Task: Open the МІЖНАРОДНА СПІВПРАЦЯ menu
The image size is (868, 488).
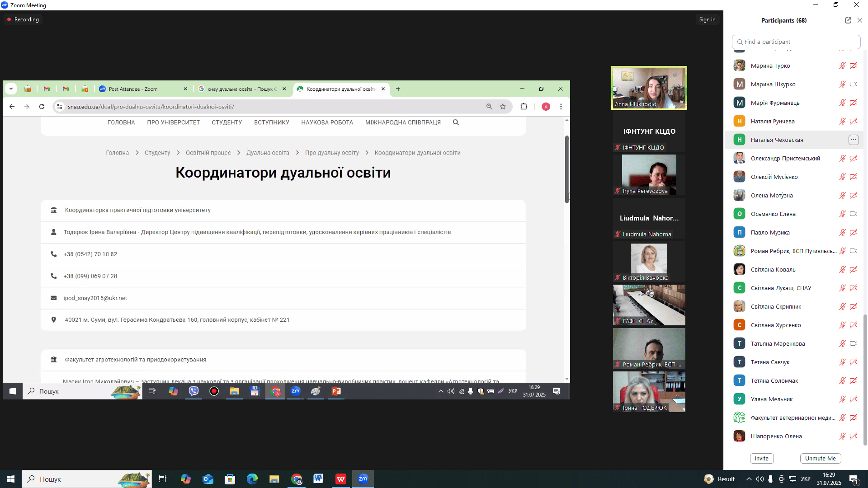Action: coord(403,122)
